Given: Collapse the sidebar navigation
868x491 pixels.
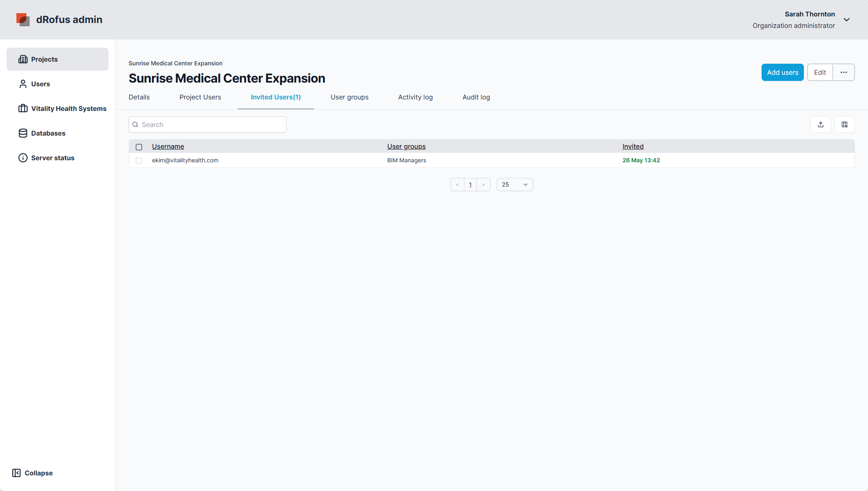Looking at the screenshot, I should coord(32,473).
